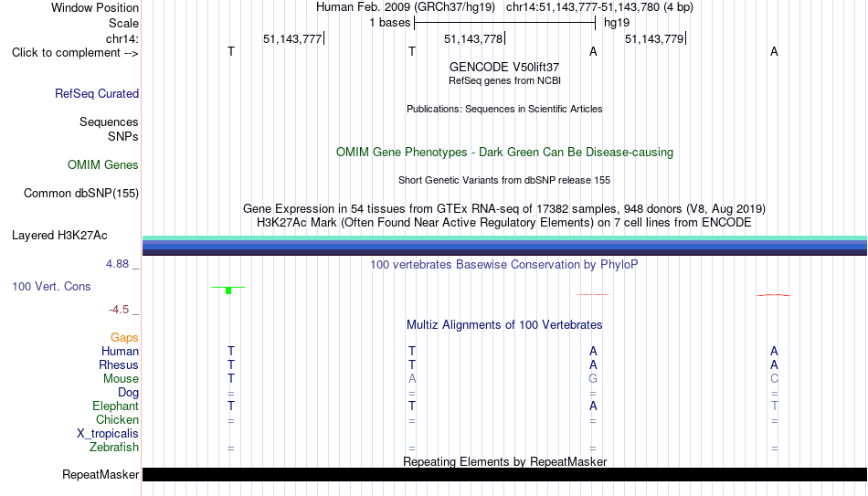Click the Sequences label on the left

click(109, 121)
